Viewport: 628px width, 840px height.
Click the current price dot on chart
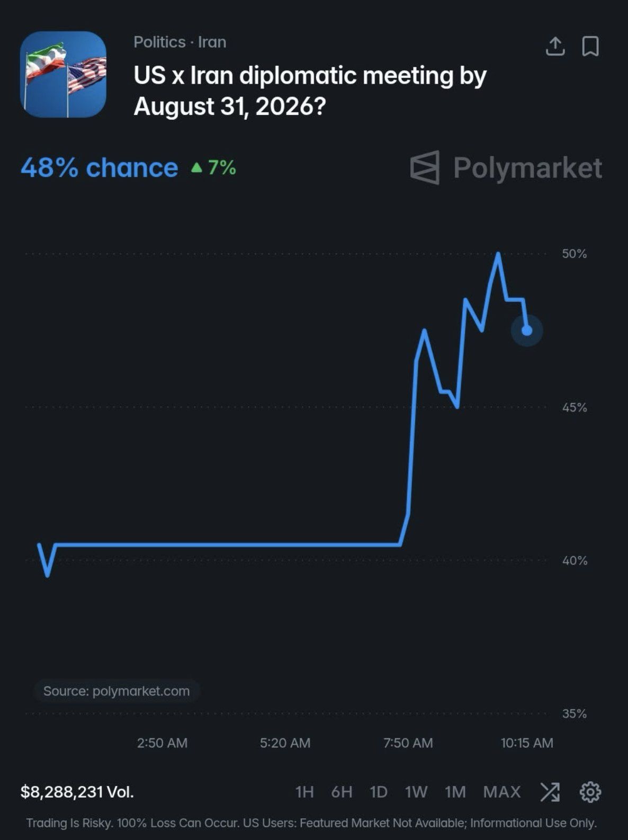pos(527,330)
